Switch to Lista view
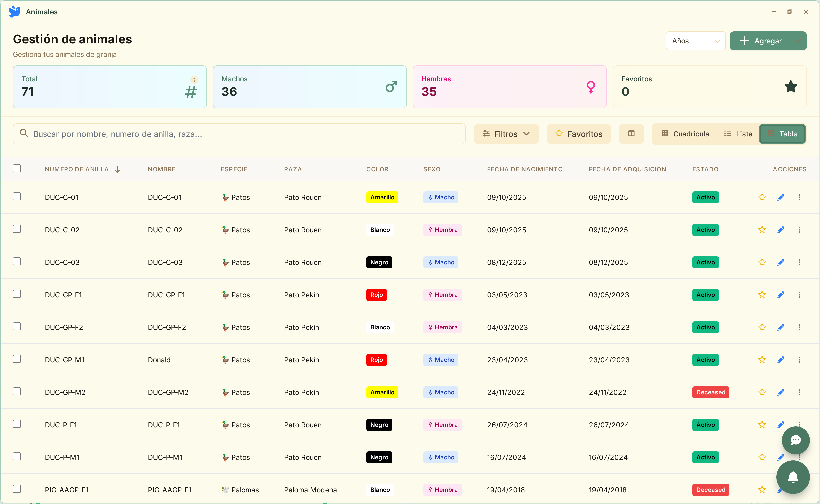This screenshot has height=504, width=820. tap(738, 134)
